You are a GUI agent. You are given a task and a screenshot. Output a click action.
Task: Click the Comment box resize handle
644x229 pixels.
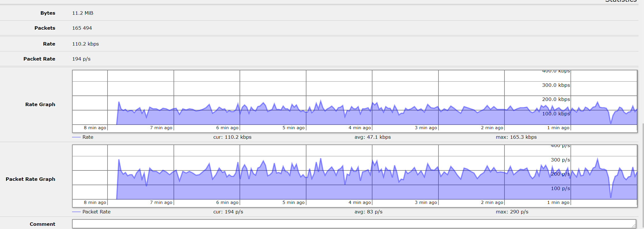[633, 226]
